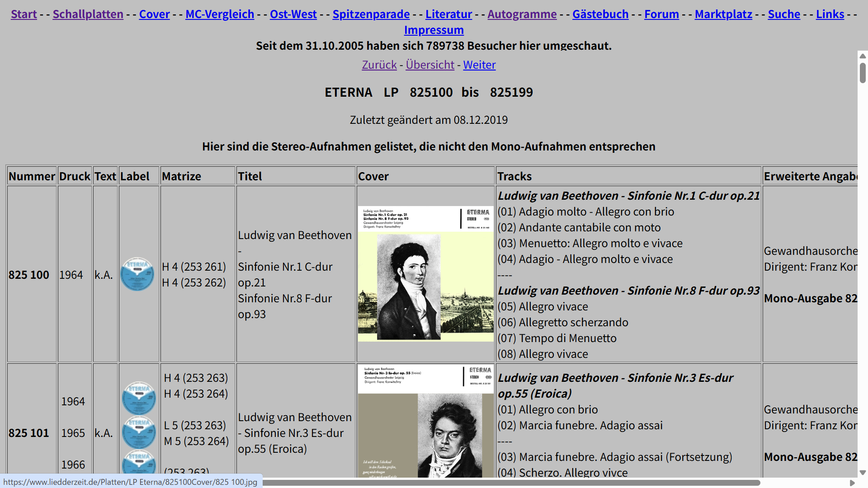This screenshot has width=868, height=488.
Task: Click the Impressum link
Action: tap(434, 30)
